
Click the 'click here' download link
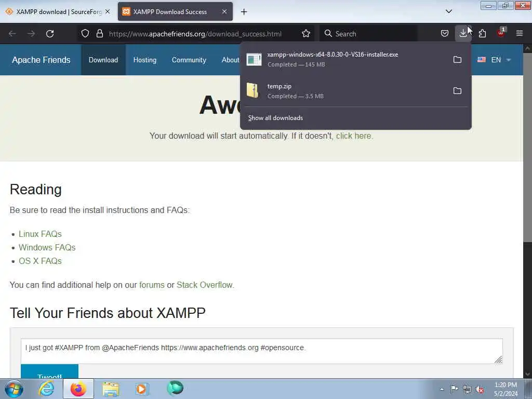(x=353, y=136)
